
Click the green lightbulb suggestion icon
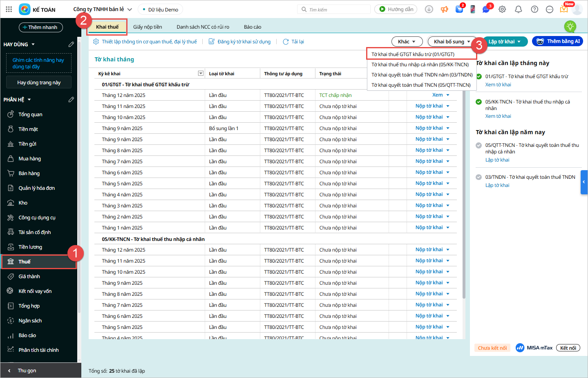point(570,27)
